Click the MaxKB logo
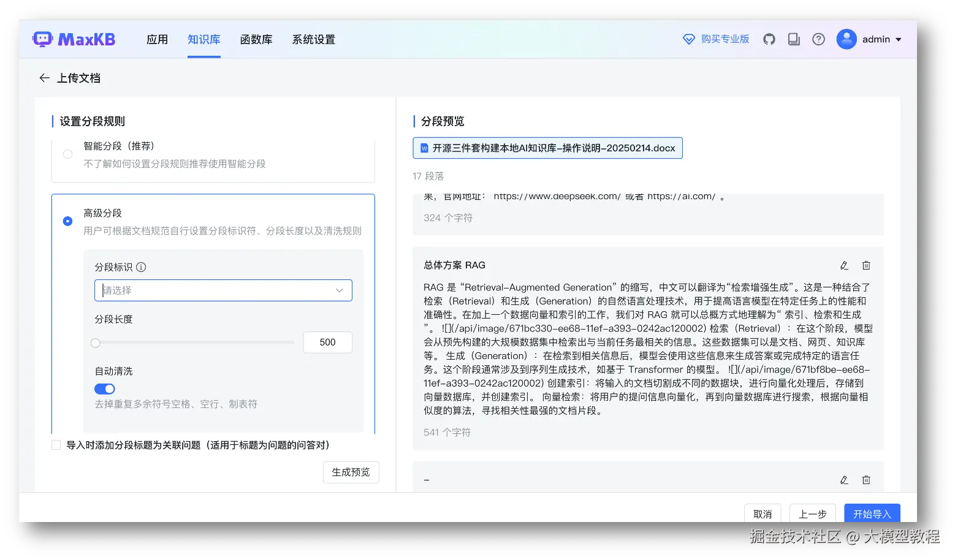 tap(74, 39)
